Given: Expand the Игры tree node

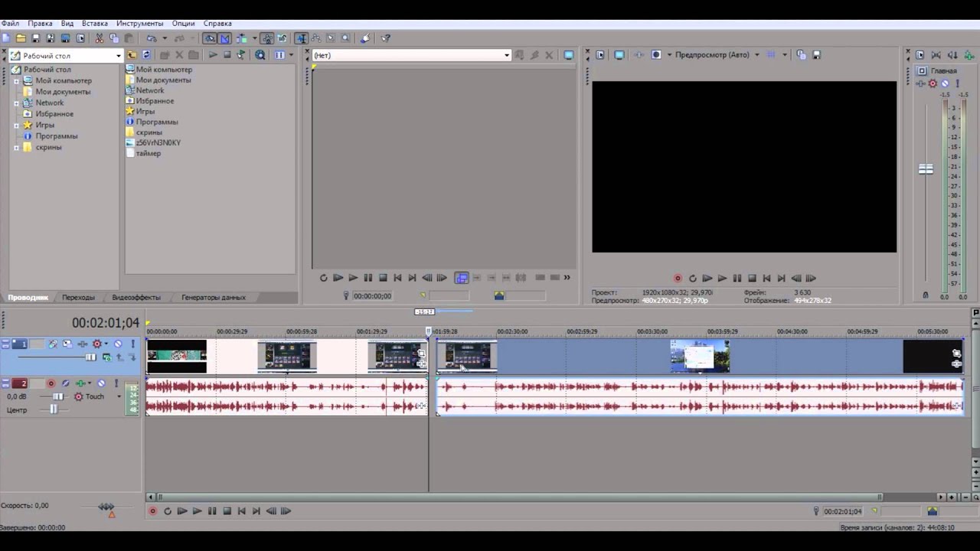Looking at the screenshot, I should (16, 125).
